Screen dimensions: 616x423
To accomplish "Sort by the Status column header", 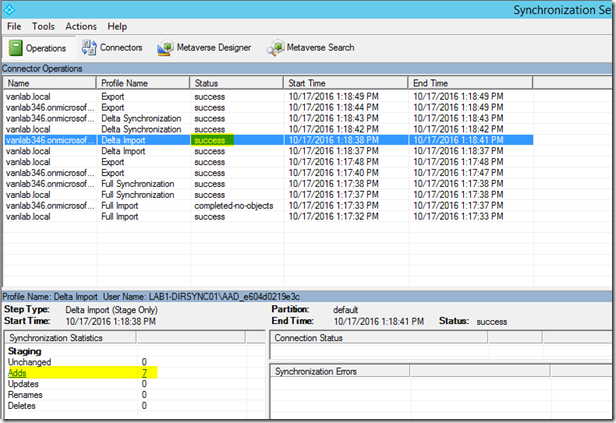I will coord(236,83).
